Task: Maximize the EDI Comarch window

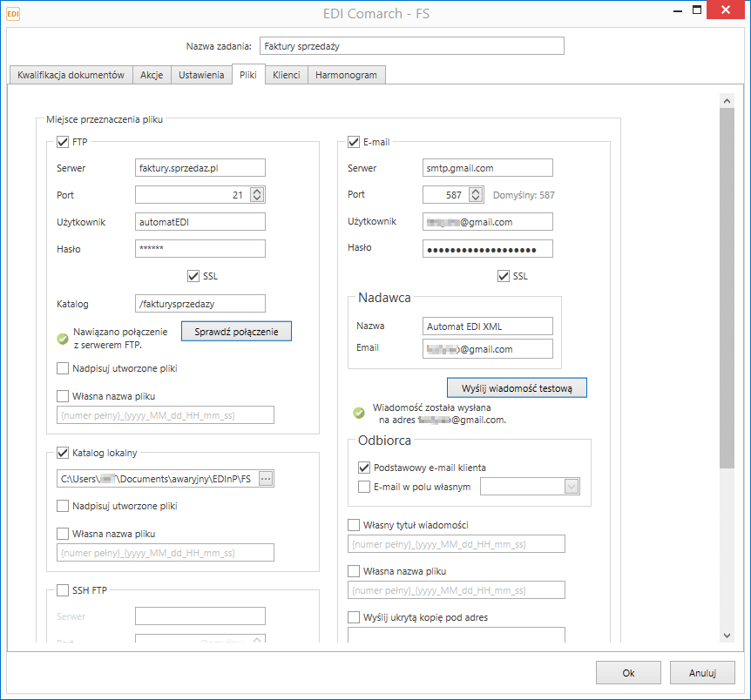Action: tap(697, 10)
